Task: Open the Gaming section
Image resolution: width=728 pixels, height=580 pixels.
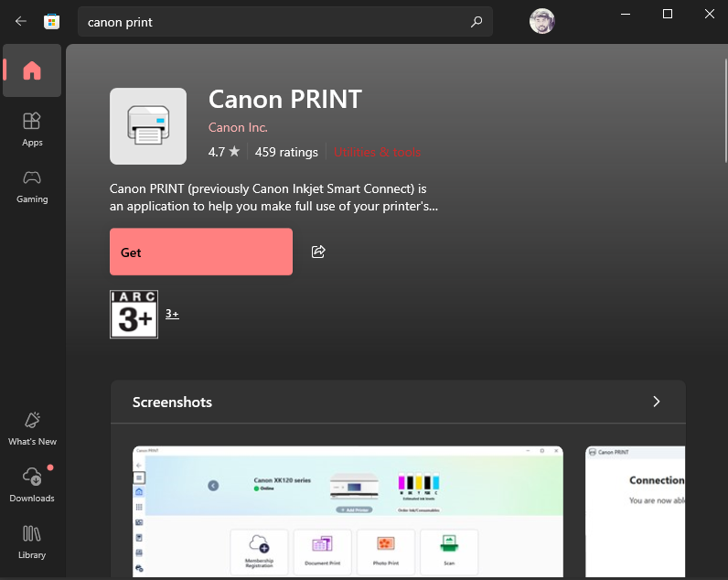Action: click(32, 187)
